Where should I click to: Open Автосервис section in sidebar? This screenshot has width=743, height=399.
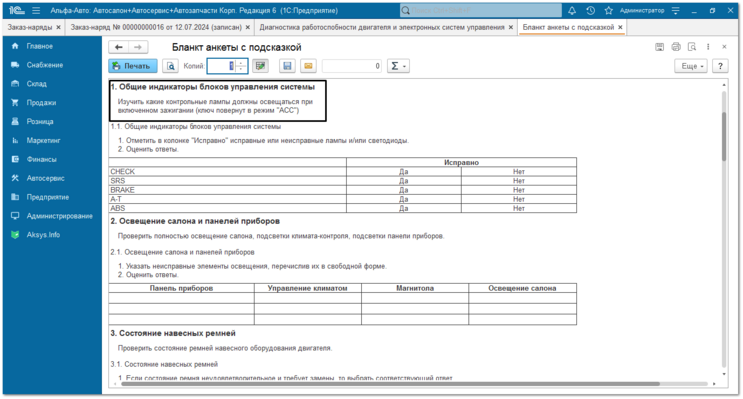click(45, 178)
